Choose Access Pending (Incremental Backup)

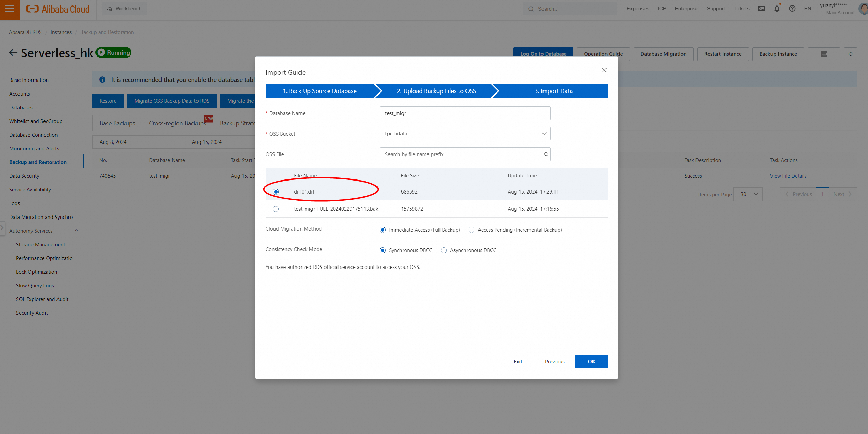point(471,230)
